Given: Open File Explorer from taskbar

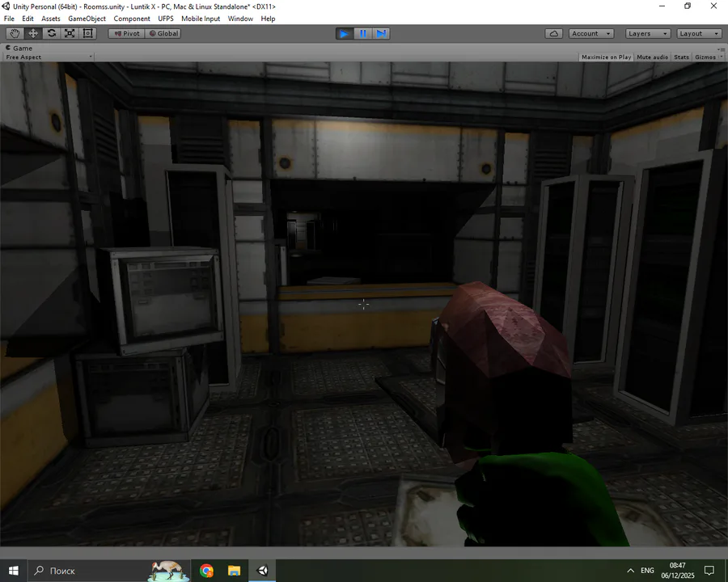Looking at the screenshot, I should pos(234,571).
